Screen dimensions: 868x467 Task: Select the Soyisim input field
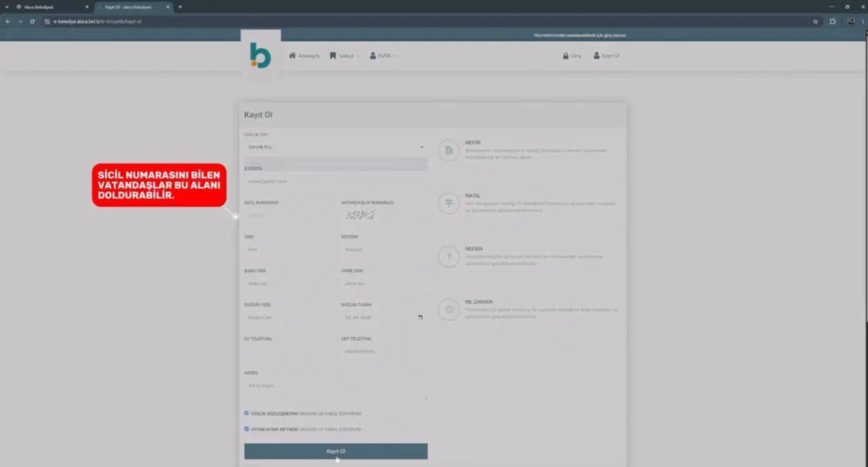coord(384,249)
